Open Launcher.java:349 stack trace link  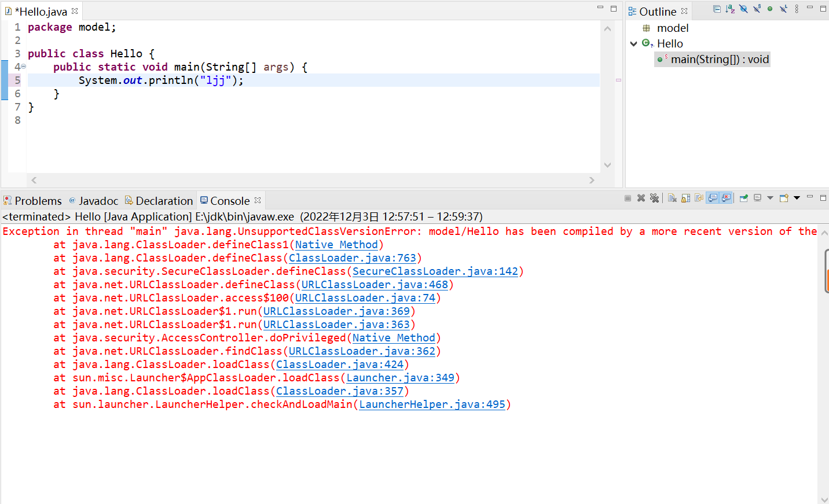[x=400, y=378]
